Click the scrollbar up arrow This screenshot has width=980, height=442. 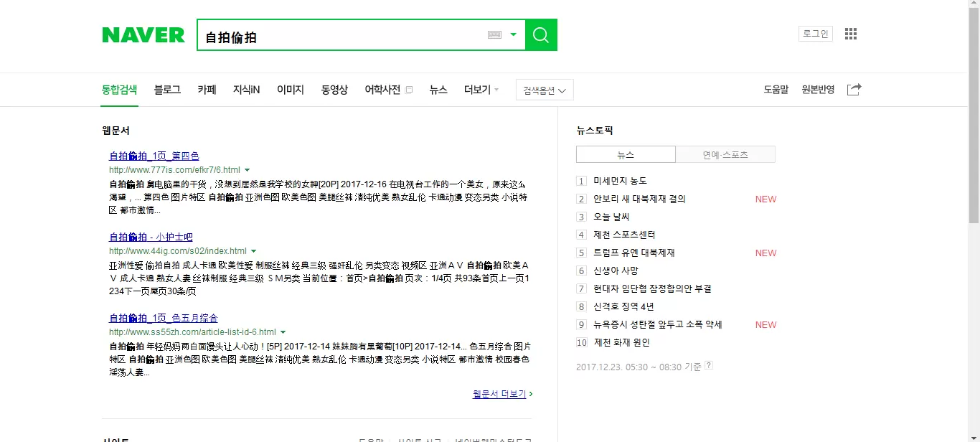pos(974,6)
